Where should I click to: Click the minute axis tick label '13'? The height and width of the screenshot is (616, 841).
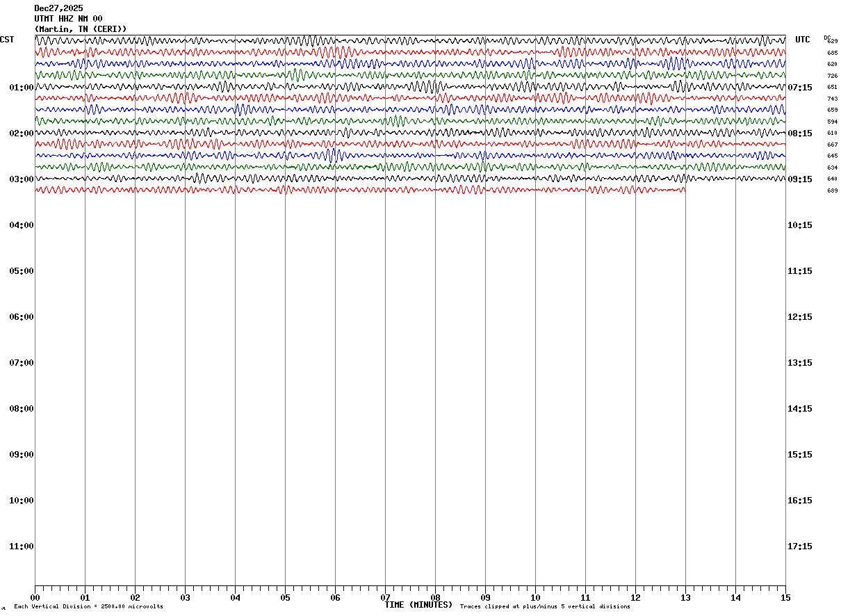(685, 598)
